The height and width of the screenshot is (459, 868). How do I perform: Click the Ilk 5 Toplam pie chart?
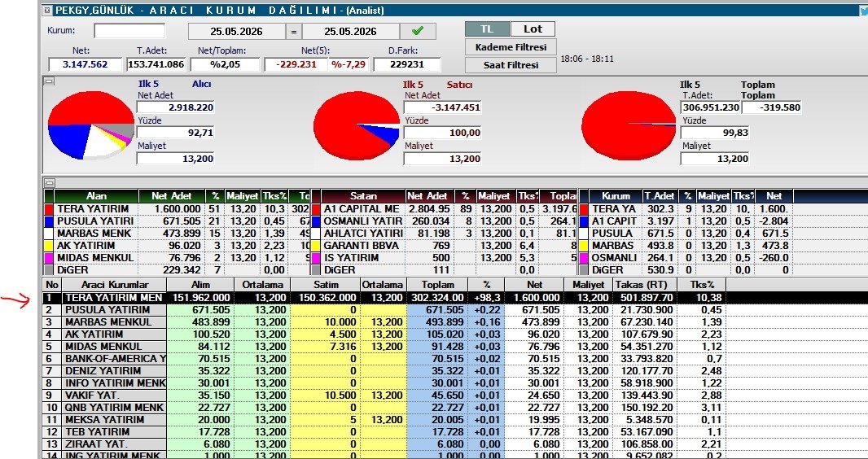[x=629, y=125]
